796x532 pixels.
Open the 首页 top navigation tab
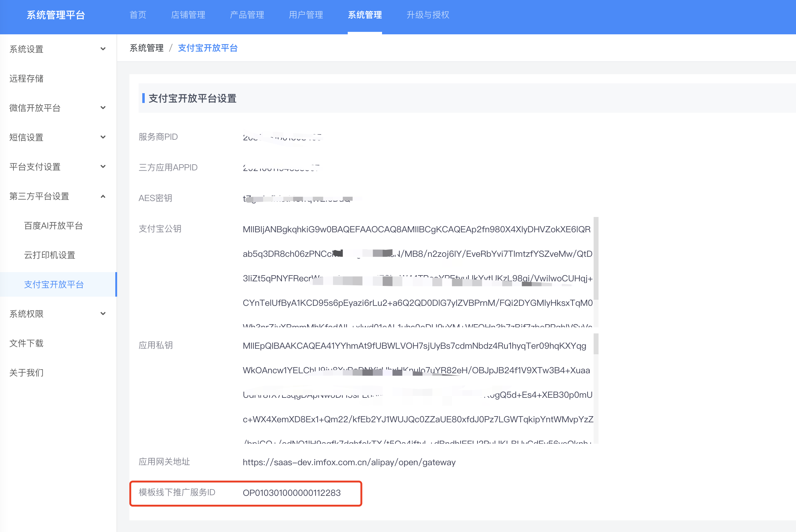(x=138, y=15)
